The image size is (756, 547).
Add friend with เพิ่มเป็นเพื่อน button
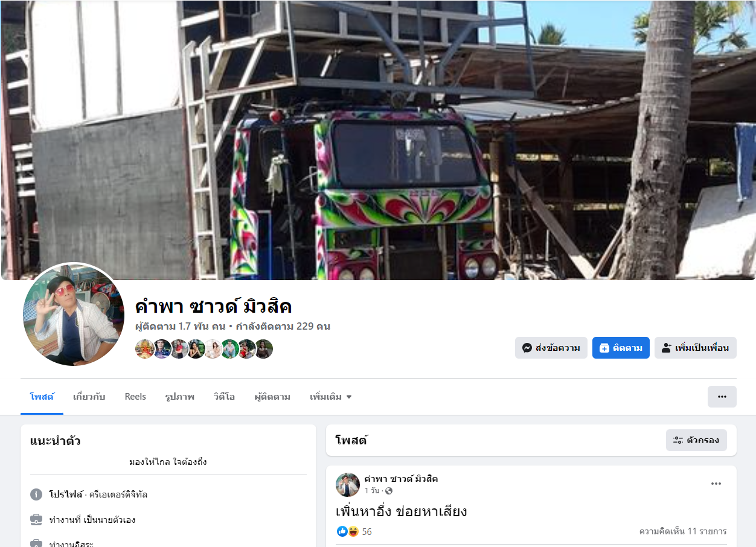click(x=696, y=348)
